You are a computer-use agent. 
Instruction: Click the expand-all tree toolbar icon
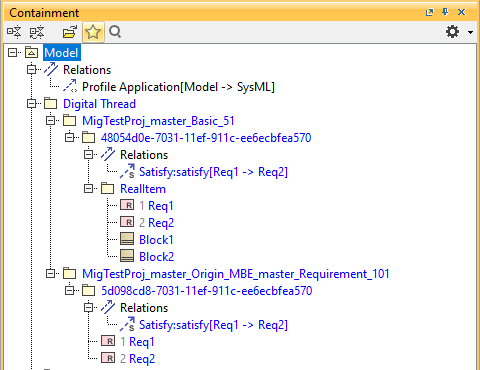[14, 32]
